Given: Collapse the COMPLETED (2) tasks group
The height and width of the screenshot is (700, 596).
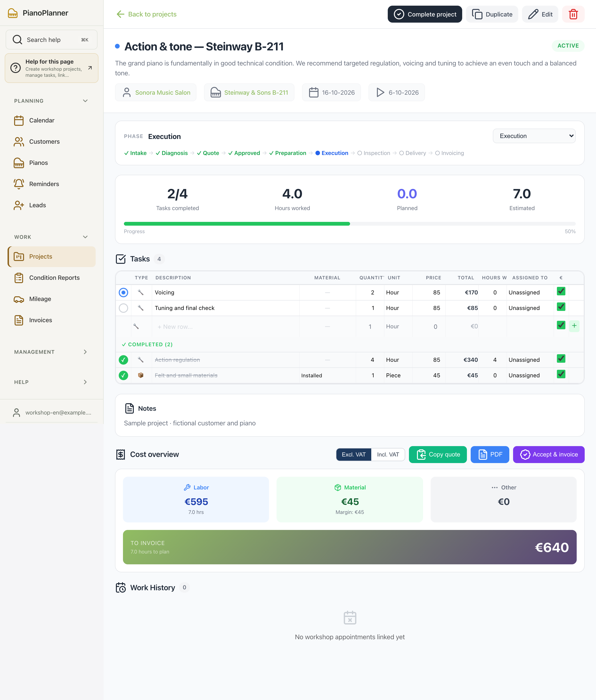Looking at the screenshot, I should [147, 344].
